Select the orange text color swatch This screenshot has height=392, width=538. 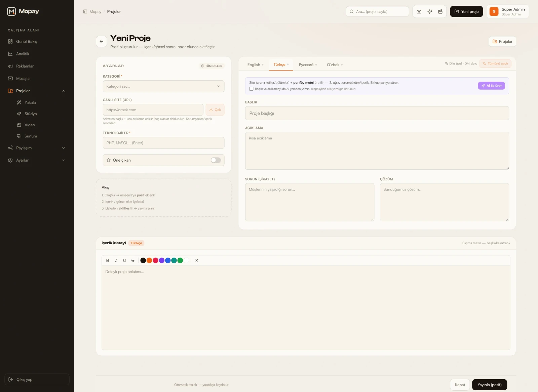pyautogui.click(x=149, y=260)
